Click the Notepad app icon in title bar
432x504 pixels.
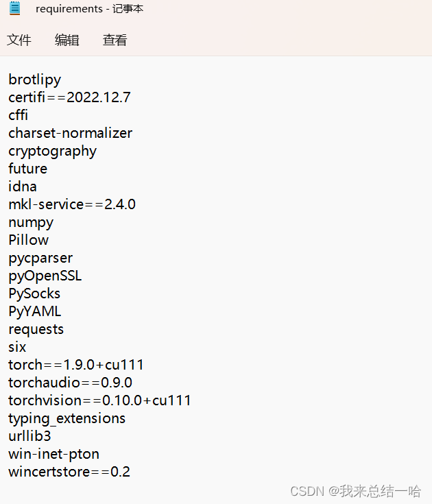tap(15, 8)
